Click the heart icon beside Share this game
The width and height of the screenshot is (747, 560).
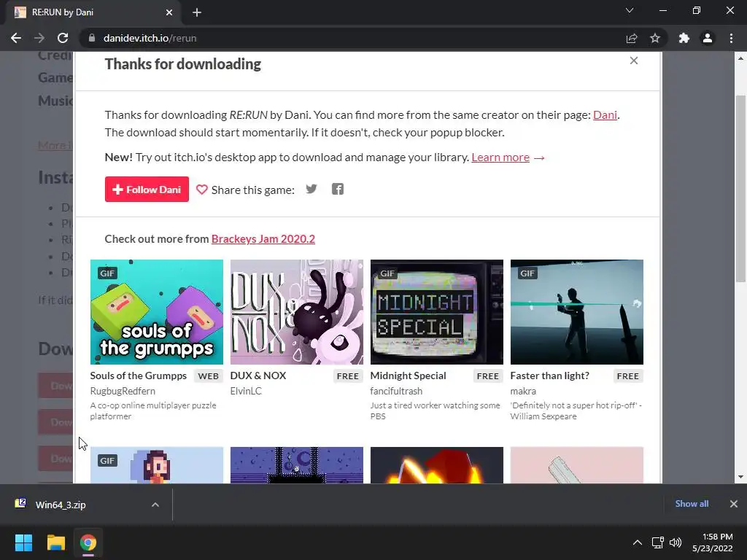201,190
